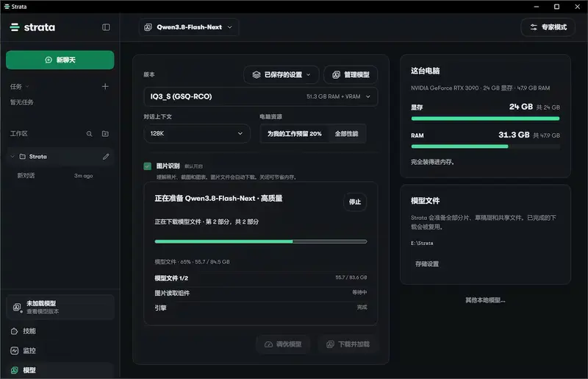Open the IQ3_S (GSQ-RCO) version dropdown

[261, 96]
